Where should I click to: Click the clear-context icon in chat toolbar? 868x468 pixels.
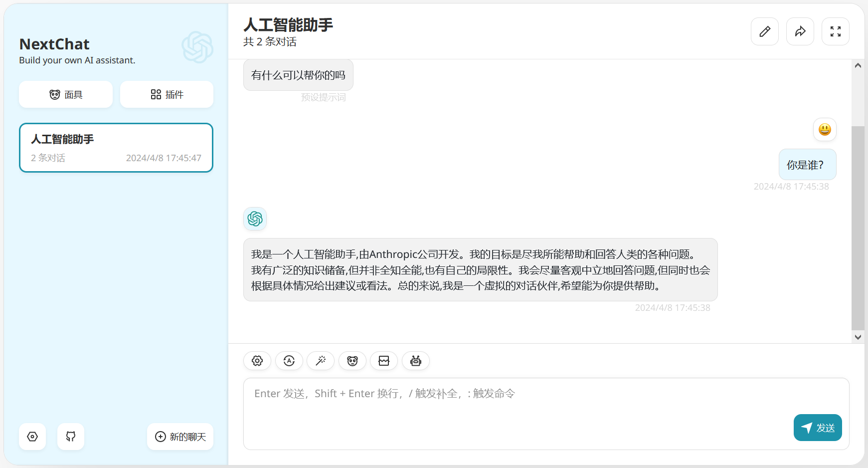pos(384,361)
